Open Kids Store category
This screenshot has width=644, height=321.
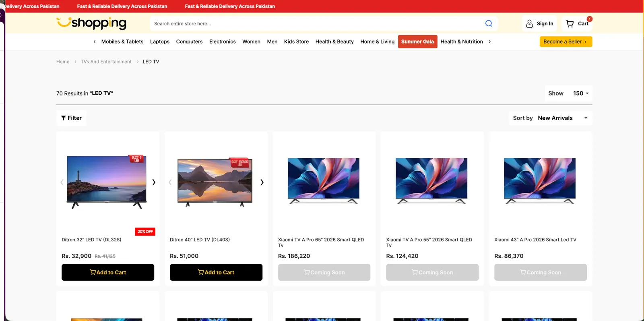pos(296,41)
